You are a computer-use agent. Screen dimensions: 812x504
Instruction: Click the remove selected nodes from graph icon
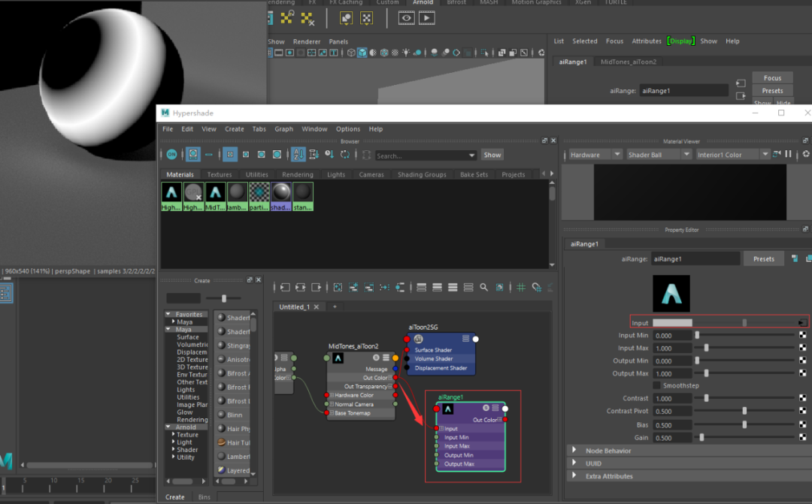coord(368,287)
